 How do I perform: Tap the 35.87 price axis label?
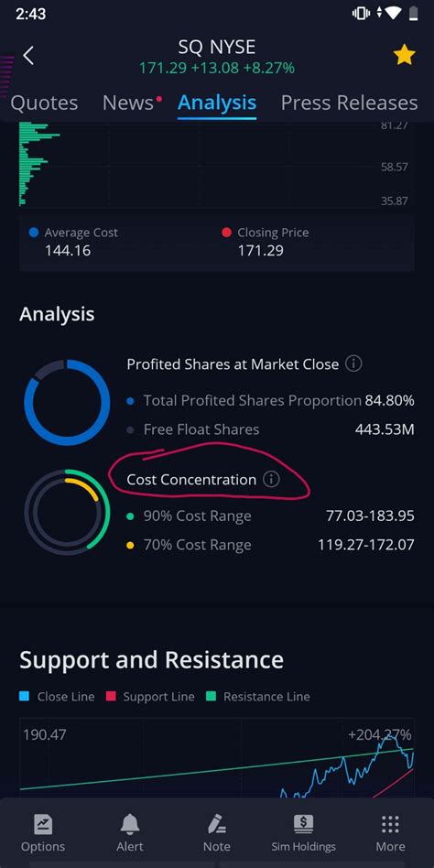point(395,201)
